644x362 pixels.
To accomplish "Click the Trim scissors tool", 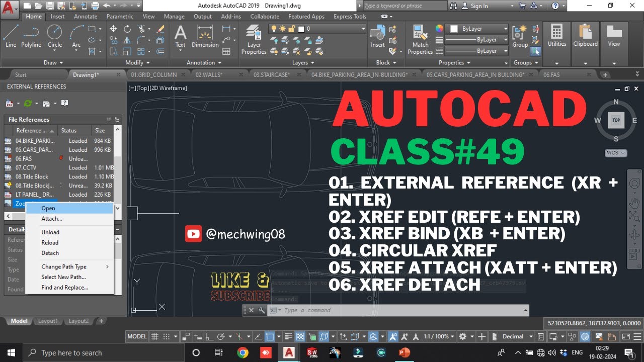I will (141, 29).
